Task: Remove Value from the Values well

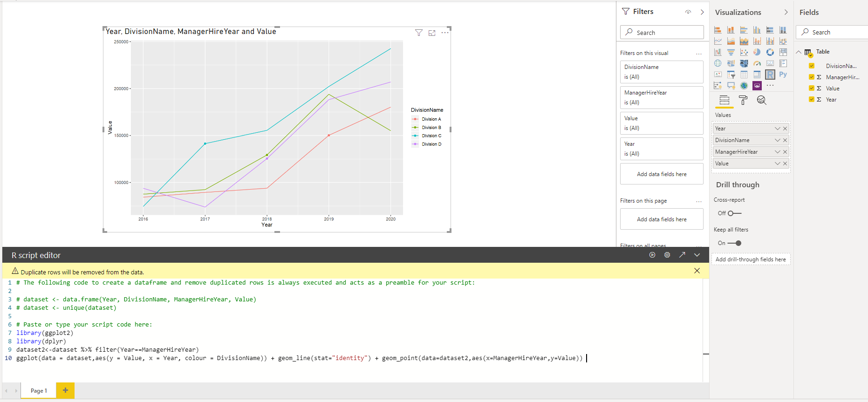Action: 785,164
